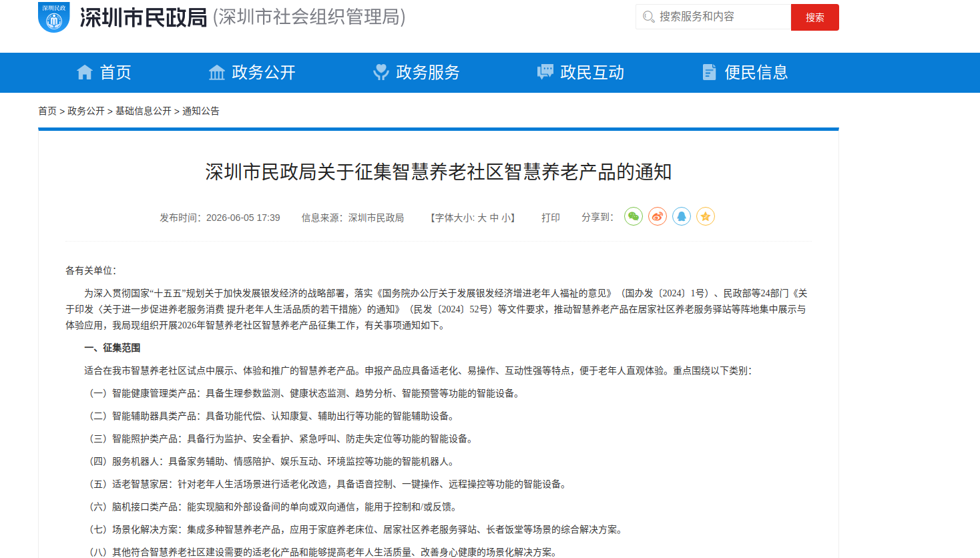The height and width of the screenshot is (558, 980).
Task: Click the 分享到: label
Action: [x=597, y=218]
